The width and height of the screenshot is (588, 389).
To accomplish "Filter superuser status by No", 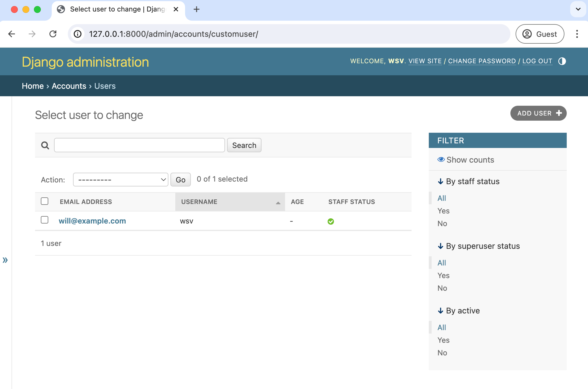I will (442, 288).
